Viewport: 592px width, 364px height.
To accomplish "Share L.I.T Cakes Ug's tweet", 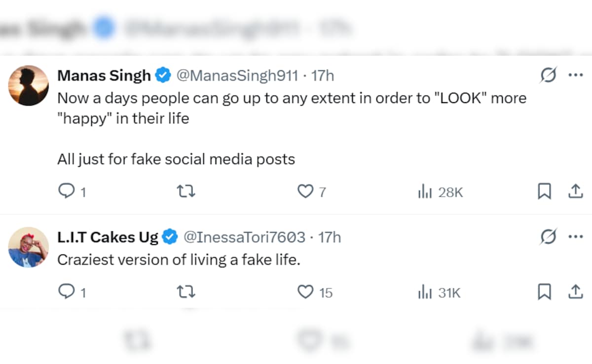I will 575,292.
